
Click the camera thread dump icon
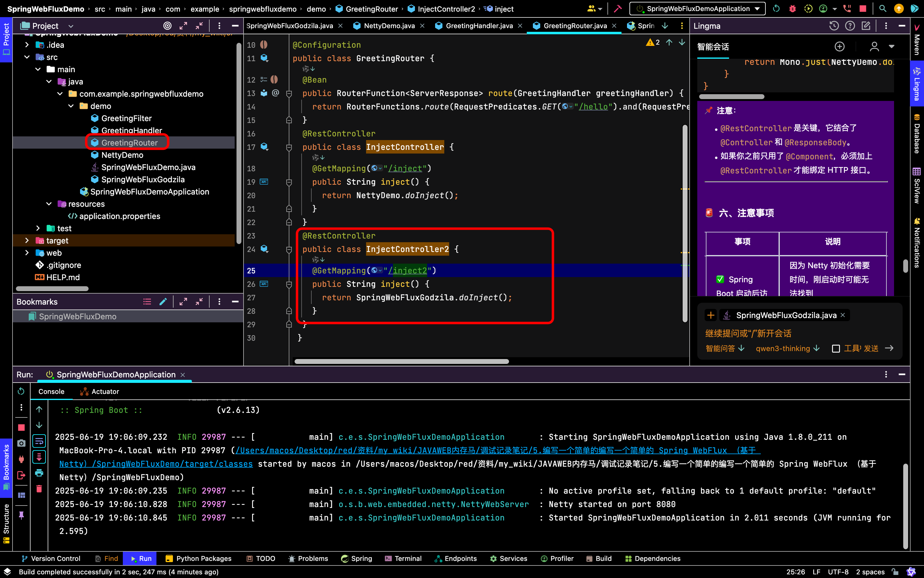tap(21, 443)
